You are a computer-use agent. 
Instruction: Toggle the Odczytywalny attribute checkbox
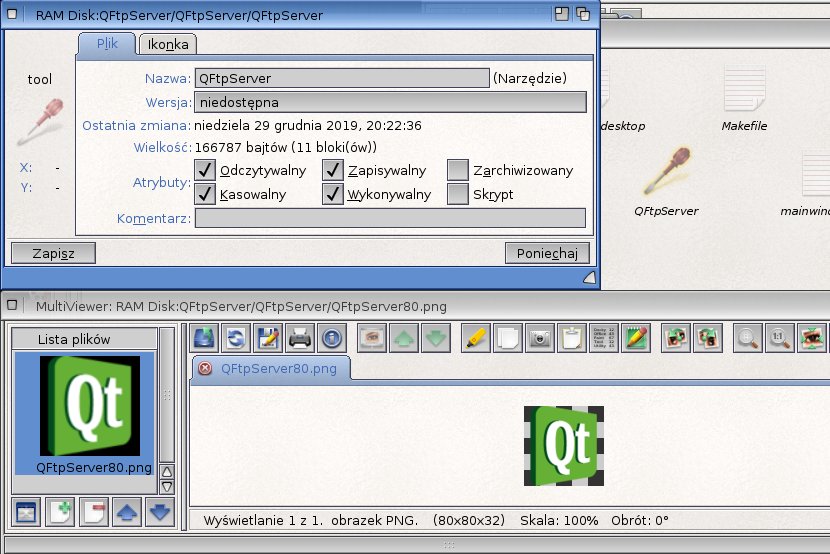[205, 170]
